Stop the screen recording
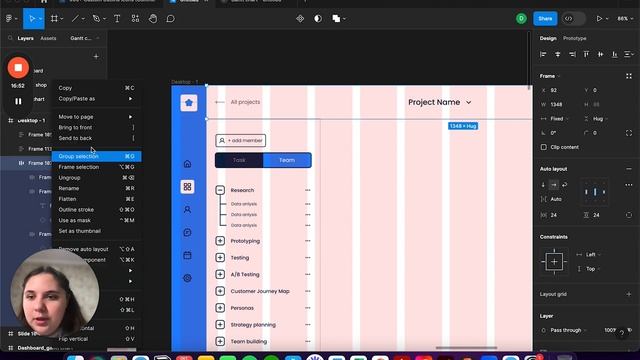This screenshot has height=360, width=640. pos(18,68)
